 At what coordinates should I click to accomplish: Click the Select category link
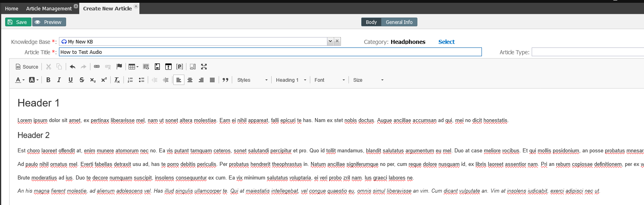tap(446, 42)
